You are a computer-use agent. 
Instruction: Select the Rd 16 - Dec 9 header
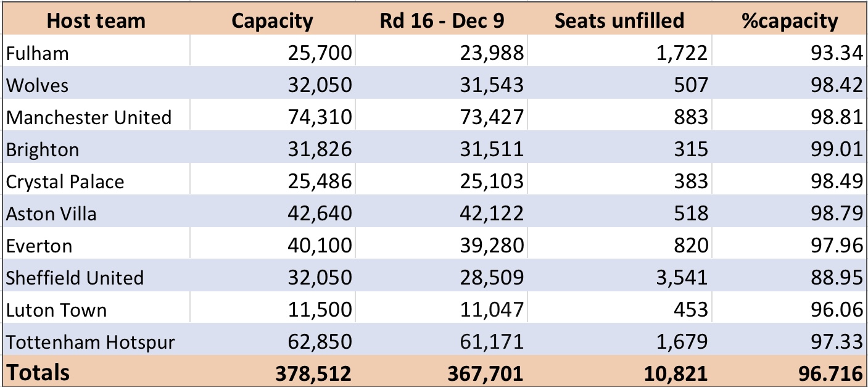(440, 21)
